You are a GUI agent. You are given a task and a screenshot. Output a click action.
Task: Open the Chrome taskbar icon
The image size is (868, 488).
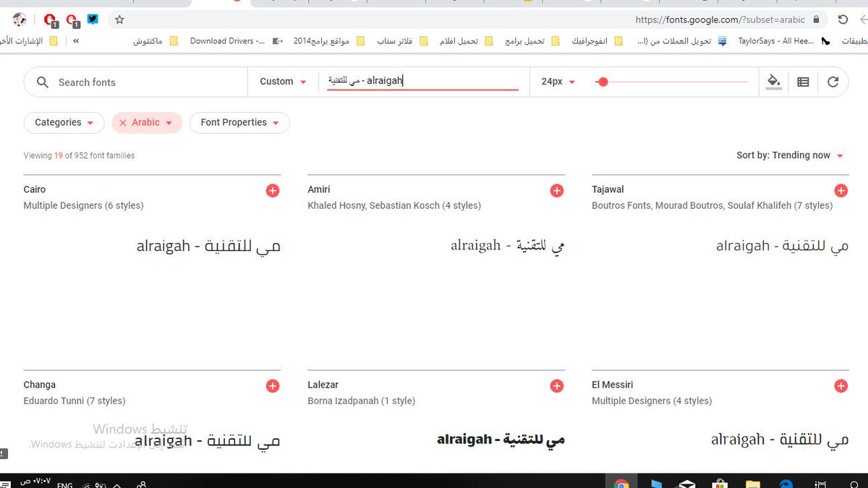(621, 483)
